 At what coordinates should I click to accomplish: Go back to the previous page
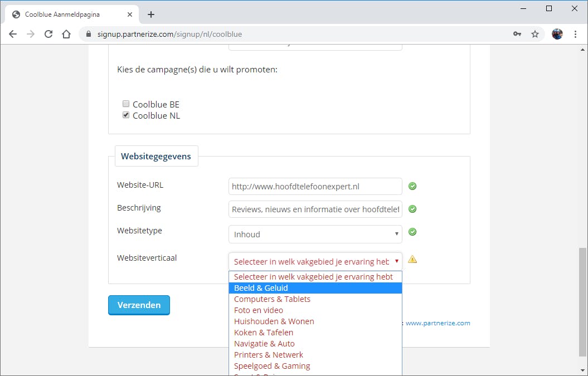13,34
